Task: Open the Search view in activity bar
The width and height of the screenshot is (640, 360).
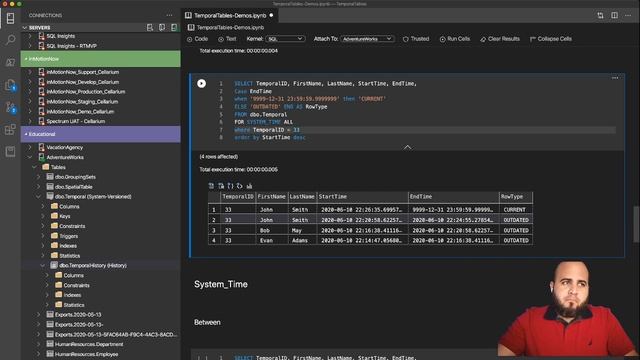Action: click(x=10, y=40)
